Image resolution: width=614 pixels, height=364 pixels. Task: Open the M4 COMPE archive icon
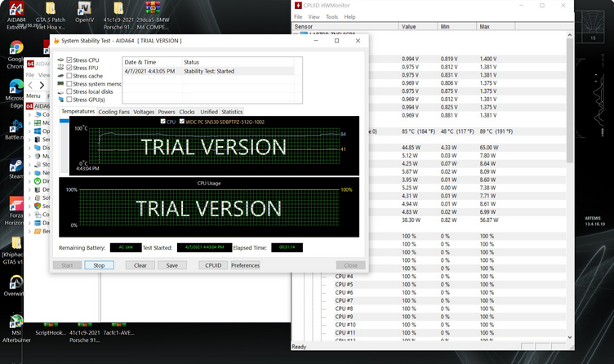click(x=152, y=11)
